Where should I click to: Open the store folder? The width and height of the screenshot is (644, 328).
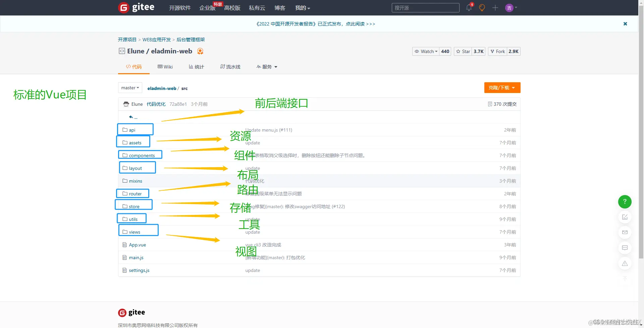click(134, 206)
